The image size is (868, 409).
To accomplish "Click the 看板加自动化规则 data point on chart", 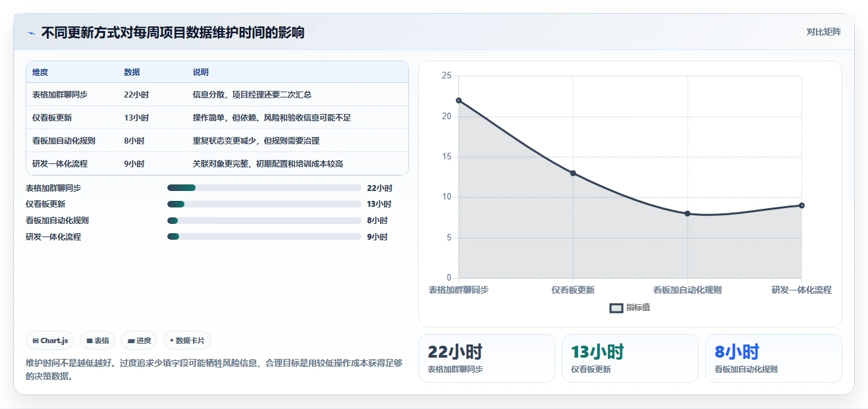I will (688, 213).
